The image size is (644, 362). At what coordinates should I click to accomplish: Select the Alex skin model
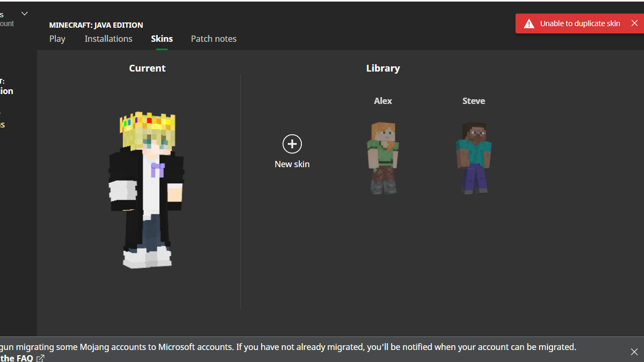click(x=383, y=157)
